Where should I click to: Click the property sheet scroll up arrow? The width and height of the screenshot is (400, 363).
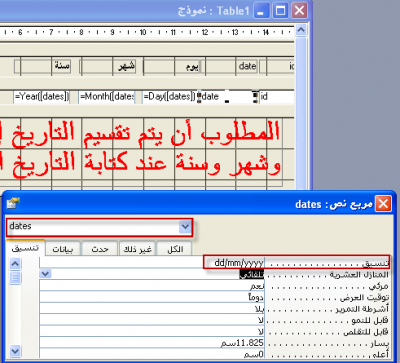[x=15, y=264]
